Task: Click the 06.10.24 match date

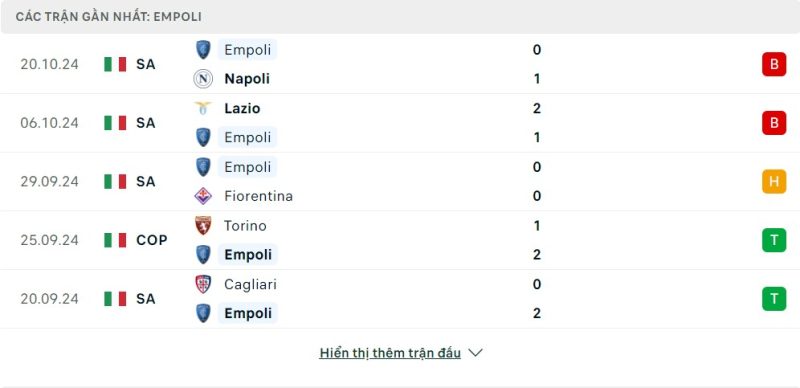Action: point(49,123)
